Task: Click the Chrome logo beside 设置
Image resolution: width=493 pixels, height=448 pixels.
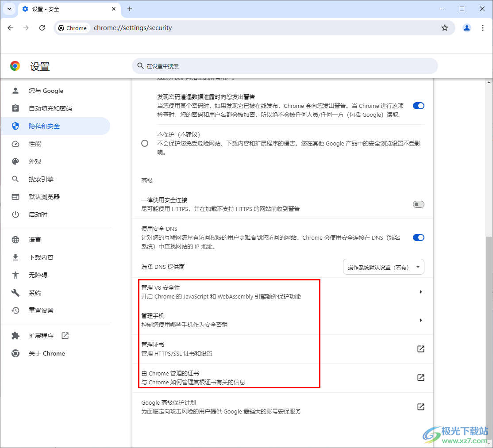Action: click(15, 66)
